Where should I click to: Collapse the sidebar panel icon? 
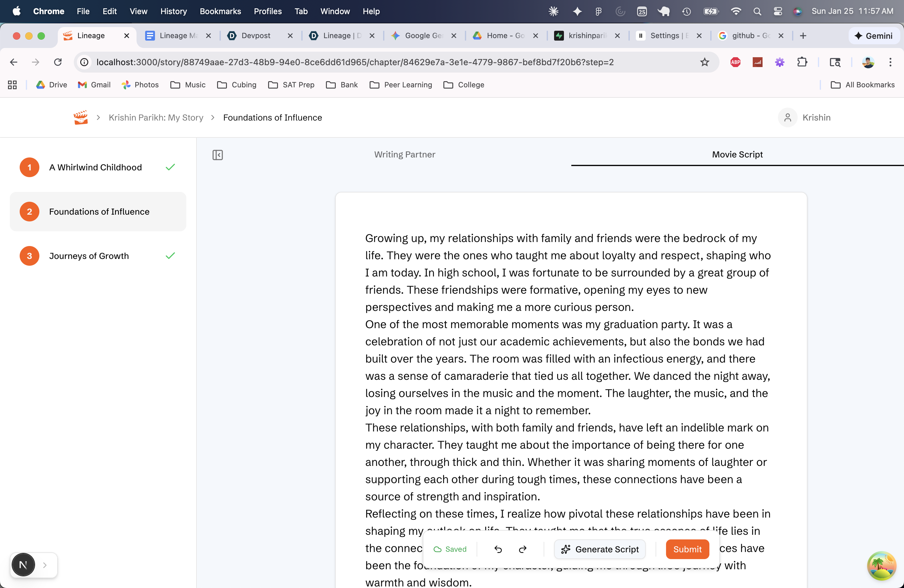[217, 155]
